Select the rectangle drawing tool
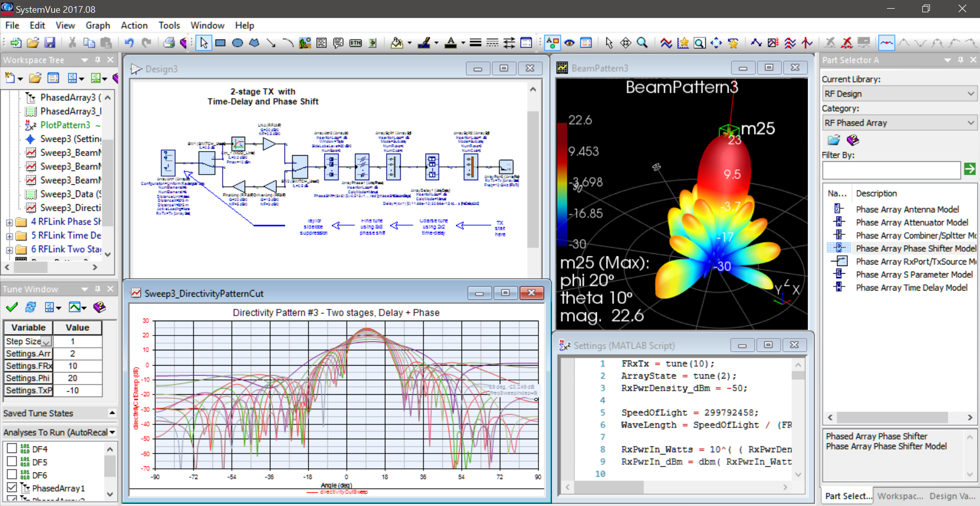The width and height of the screenshot is (980, 506). point(220,43)
